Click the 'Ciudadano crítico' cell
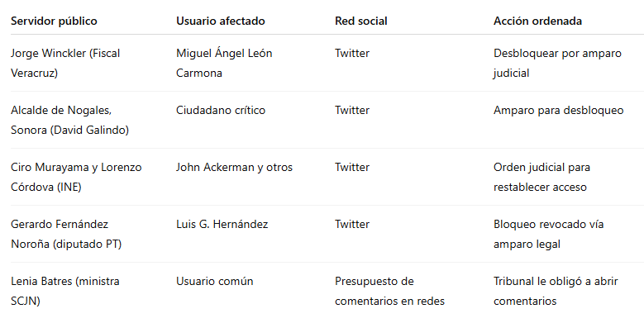 click(x=221, y=111)
